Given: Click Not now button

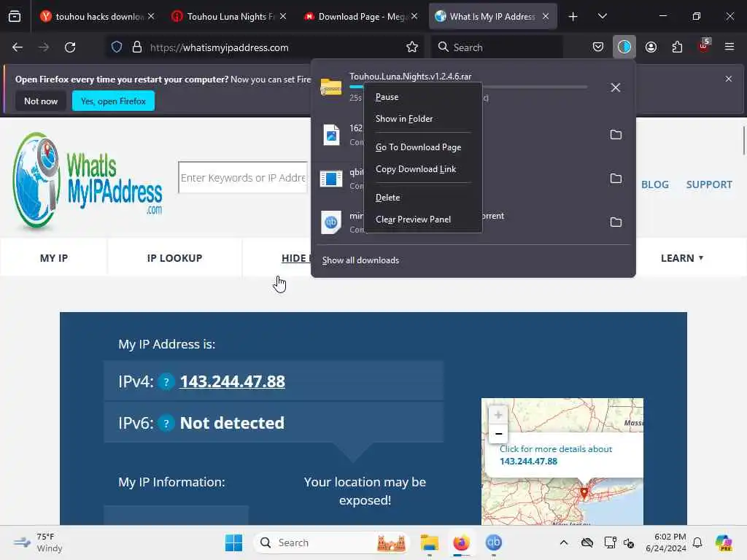Looking at the screenshot, I should coord(41,101).
